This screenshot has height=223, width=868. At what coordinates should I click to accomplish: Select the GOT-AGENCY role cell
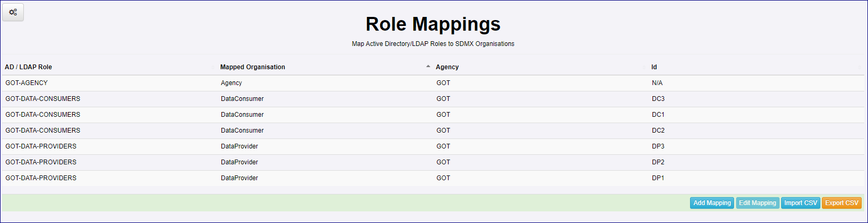[26, 83]
